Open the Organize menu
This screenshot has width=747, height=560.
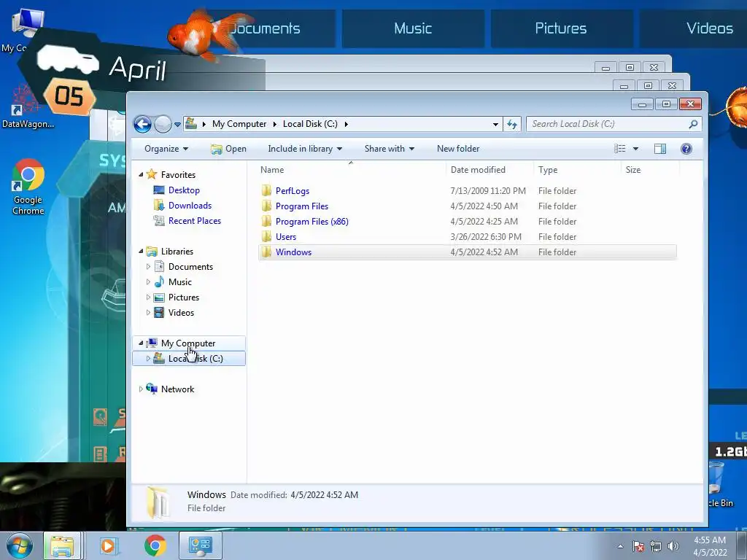tap(166, 149)
